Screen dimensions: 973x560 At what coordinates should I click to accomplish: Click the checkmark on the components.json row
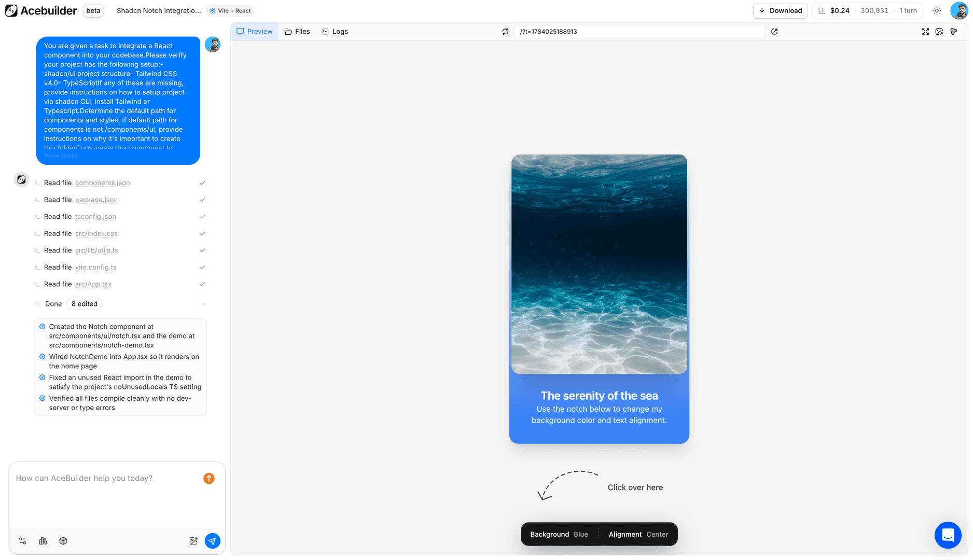pyautogui.click(x=202, y=183)
